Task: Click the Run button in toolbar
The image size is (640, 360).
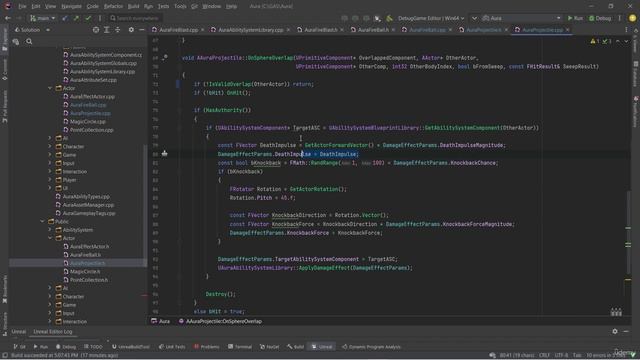Action: (575, 18)
